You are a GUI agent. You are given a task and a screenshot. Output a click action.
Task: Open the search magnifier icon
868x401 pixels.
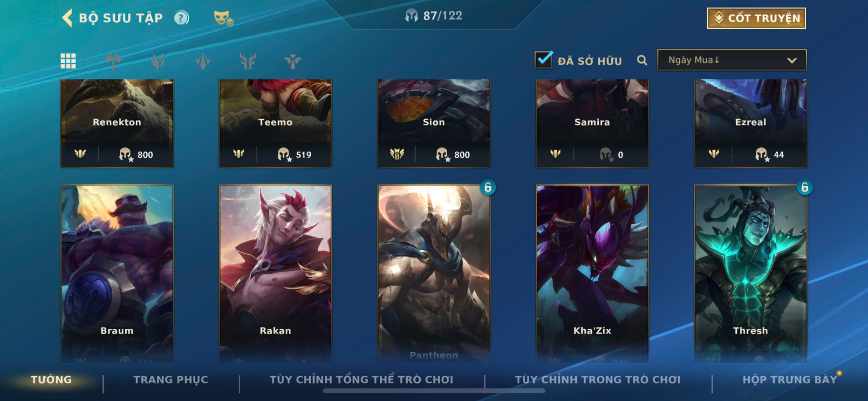(642, 60)
